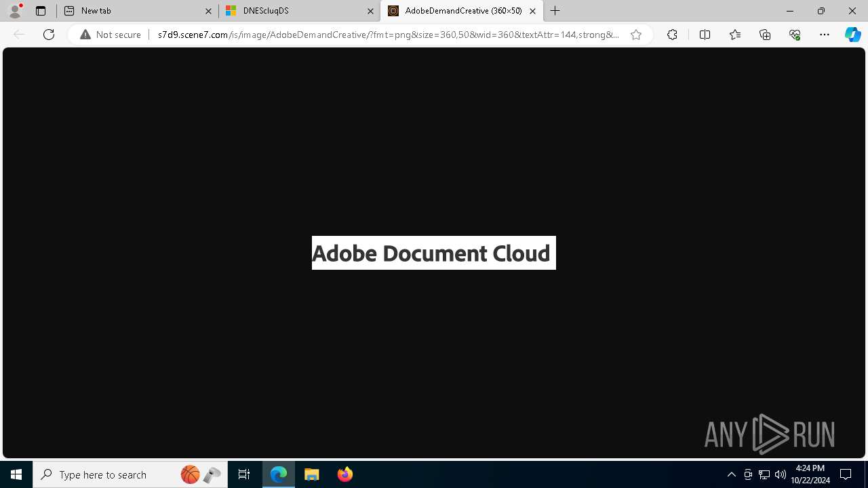Open the Collections panel
Image resolution: width=868 pixels, height=488 pixels.
coord(765,35)
